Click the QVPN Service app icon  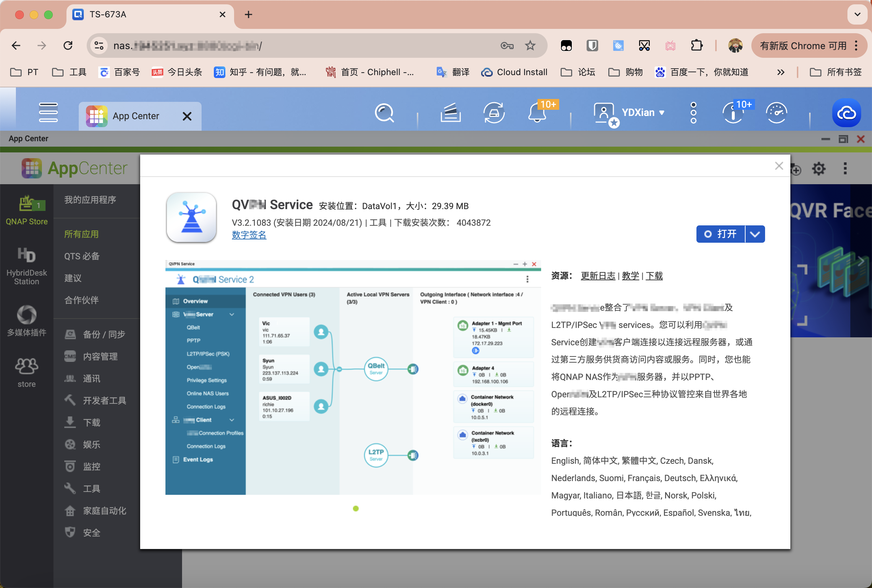191,217
